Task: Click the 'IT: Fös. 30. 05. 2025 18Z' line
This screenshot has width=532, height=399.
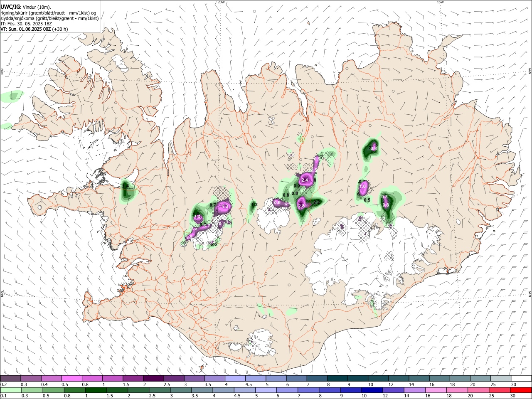Action: (x=26, y=24)
